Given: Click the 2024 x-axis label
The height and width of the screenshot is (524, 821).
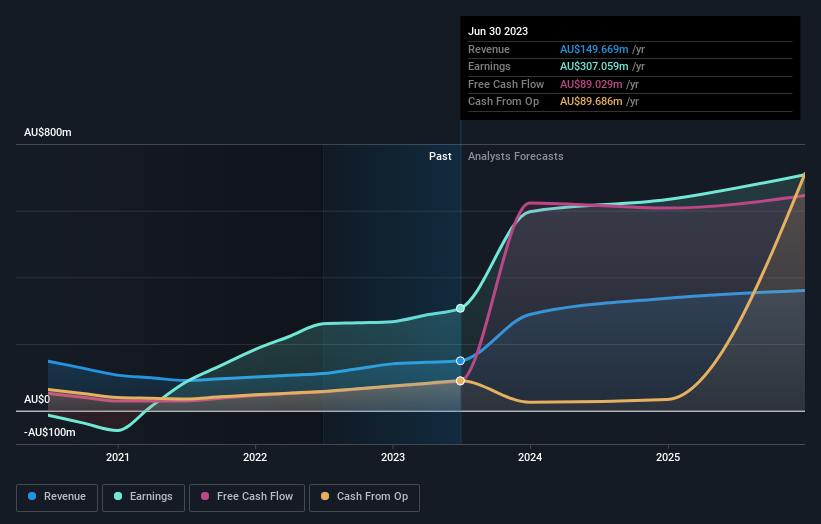Looking at the screenshot, I should pos(530,457).
